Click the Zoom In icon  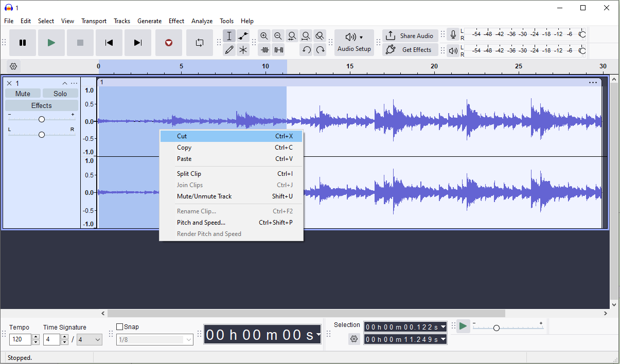264,35
